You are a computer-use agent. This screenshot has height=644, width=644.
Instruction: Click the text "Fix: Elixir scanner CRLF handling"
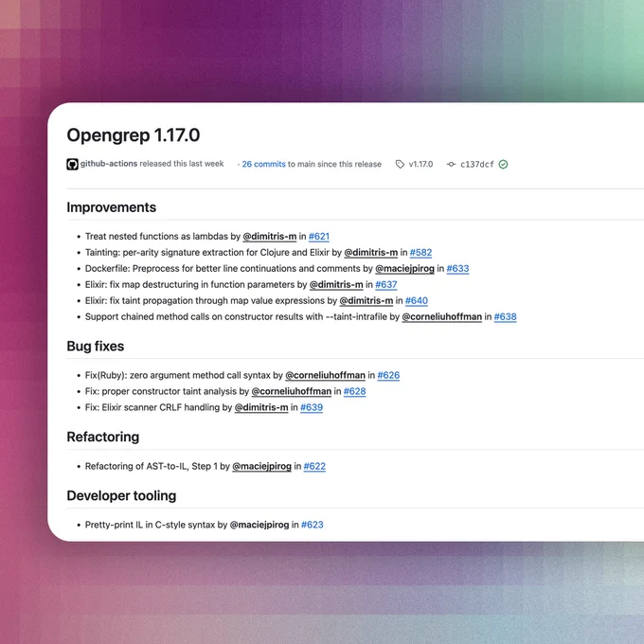pyautogui.click(x=152, y=407)
